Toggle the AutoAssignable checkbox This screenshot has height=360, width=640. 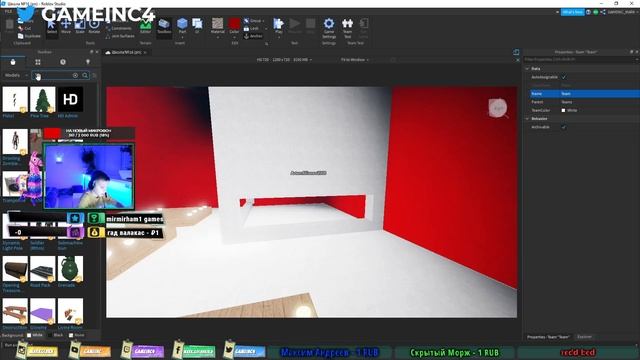point(564,77)
